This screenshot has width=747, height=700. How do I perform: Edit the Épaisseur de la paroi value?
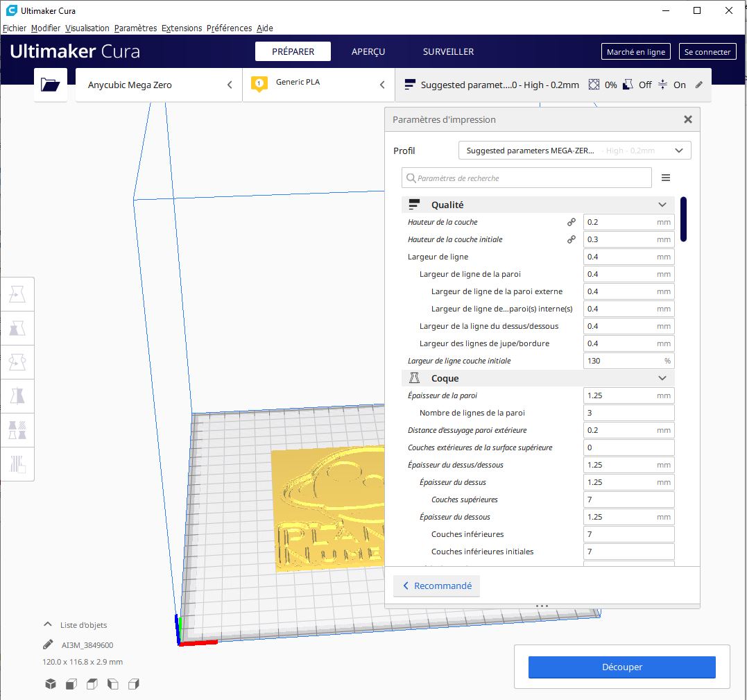629,395
